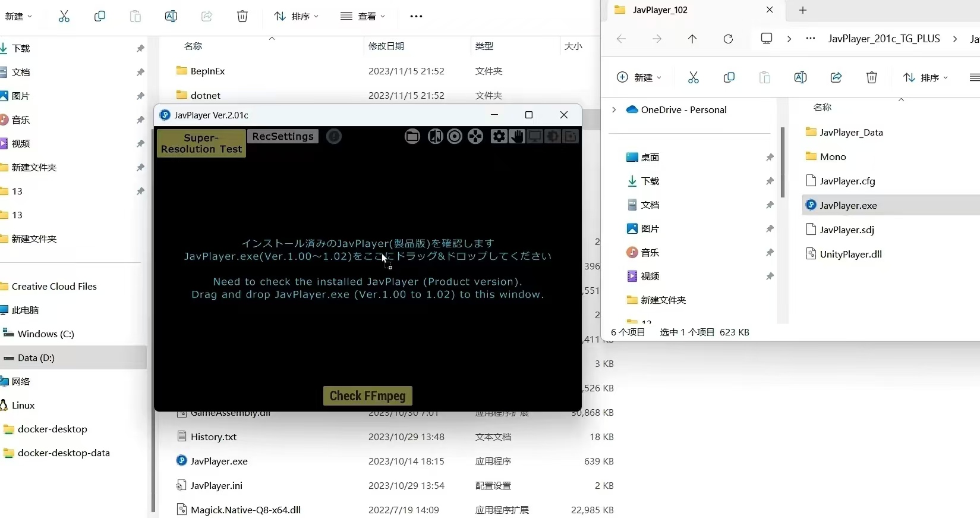Open the gear settings icon in JavPlayer
Image resolution: width=980 pixels, height=518 pixels.
pos(499,137)
